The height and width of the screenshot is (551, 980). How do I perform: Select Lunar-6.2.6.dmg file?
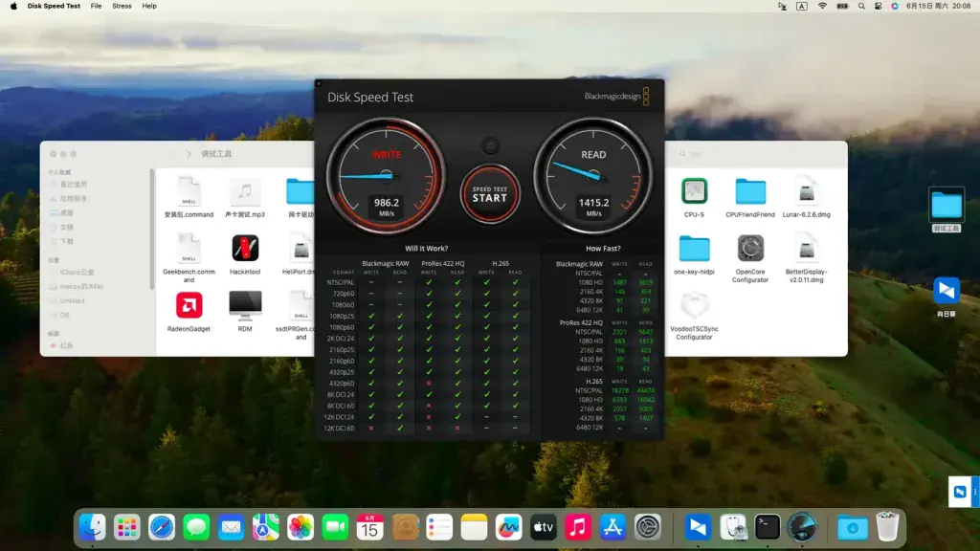[x=806, y=197]
